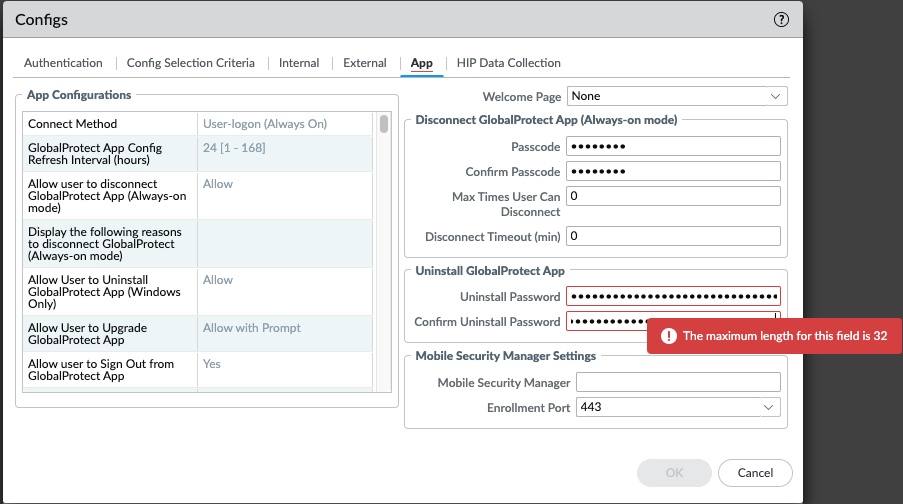Open the Config Selection Criteria tab
903x504 pixels.
(x=190, y=63)
